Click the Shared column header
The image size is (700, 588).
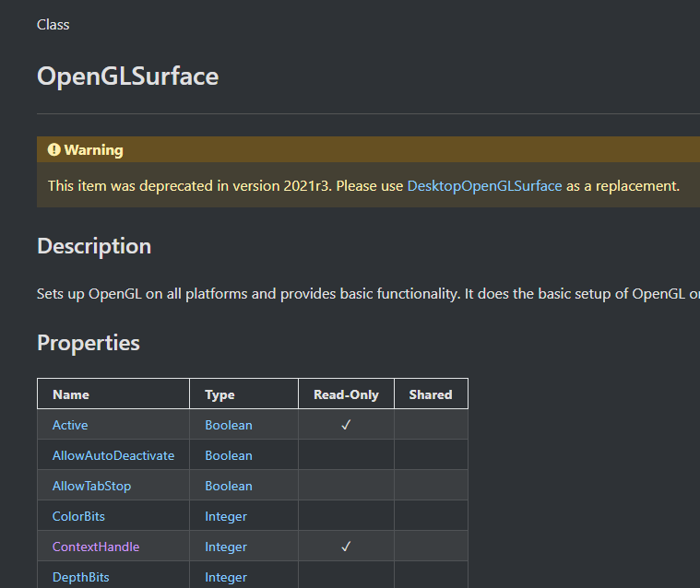(431, 394)
